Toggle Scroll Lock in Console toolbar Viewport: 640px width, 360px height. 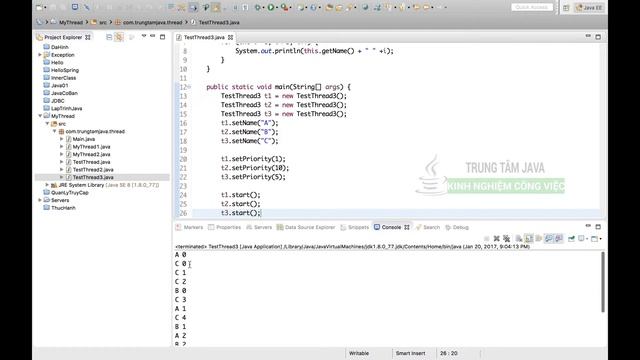pyautogui.click(x=529, y=238)
